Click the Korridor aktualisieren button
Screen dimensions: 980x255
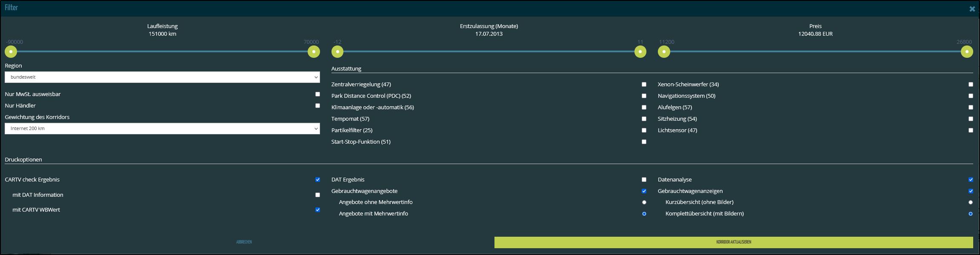coord(733,242)
